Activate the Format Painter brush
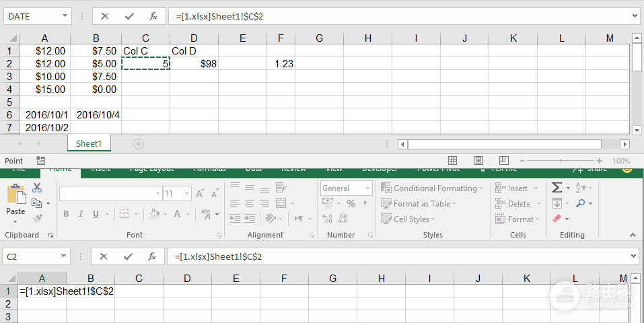The width and height of the screenshot is (644, 323). click(37, 218)
